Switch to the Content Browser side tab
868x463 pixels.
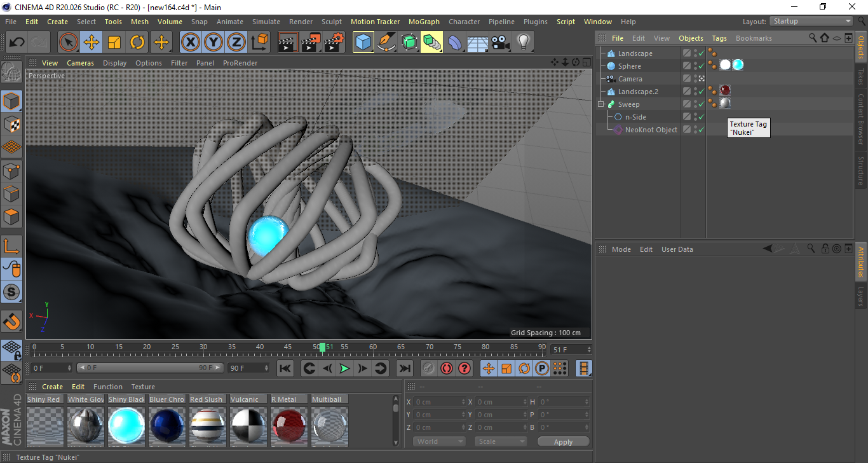point(861,119)
